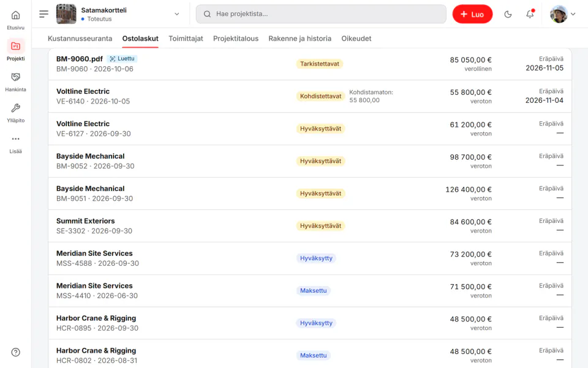Click the 55 800,00 € invoice amount
This screenshot has height=368, width=588.
click(470, 92)
